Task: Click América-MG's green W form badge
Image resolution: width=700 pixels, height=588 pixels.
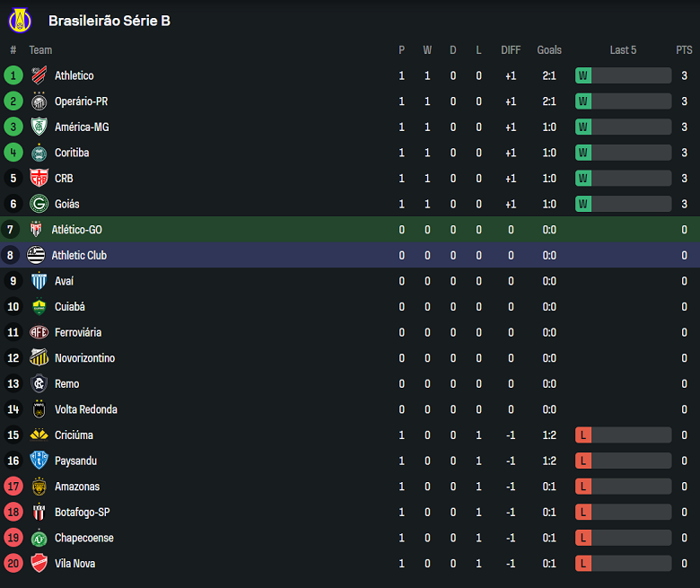Action: [583, 127]
